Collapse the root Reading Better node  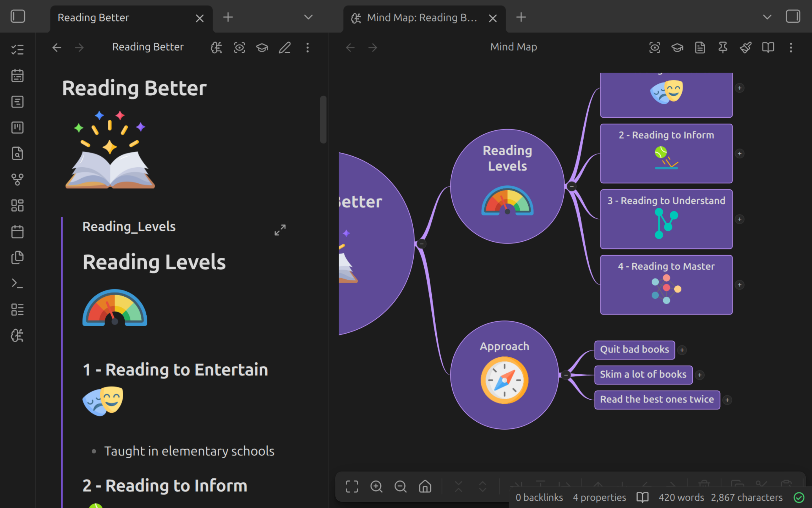[422, 244]
